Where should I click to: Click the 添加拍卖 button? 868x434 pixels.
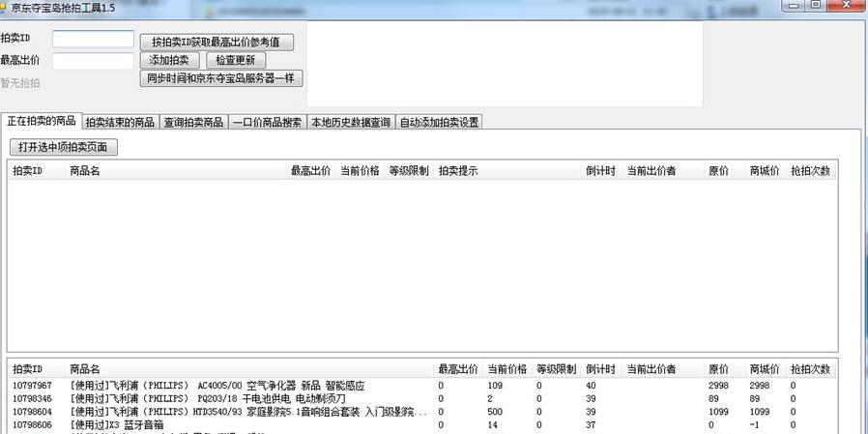click(x=168, y=61)
